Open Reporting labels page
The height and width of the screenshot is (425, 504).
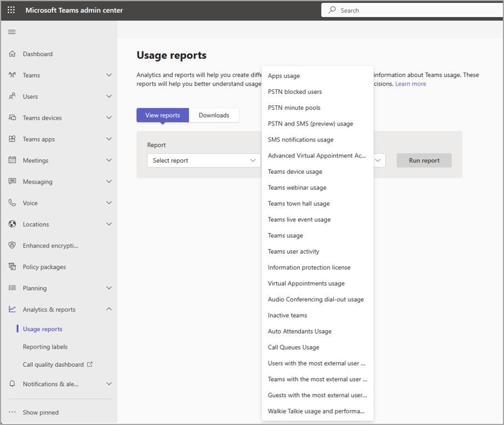[x=46, y=347]
